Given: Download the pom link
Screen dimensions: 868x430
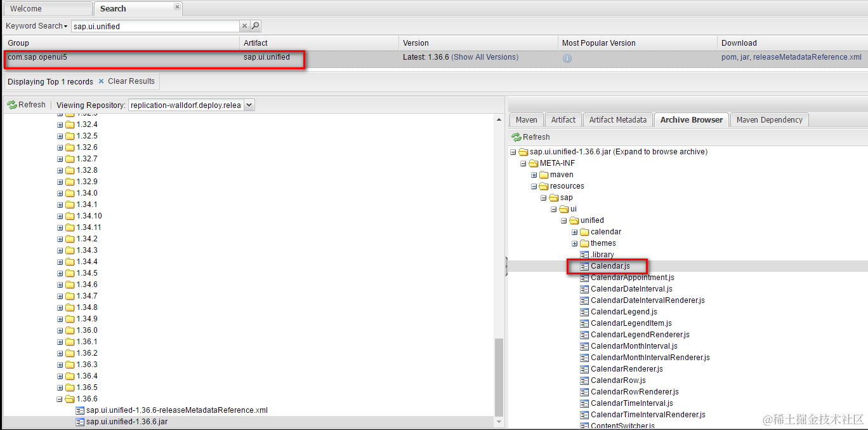Looking at the screenshot, I should [729, 57].
